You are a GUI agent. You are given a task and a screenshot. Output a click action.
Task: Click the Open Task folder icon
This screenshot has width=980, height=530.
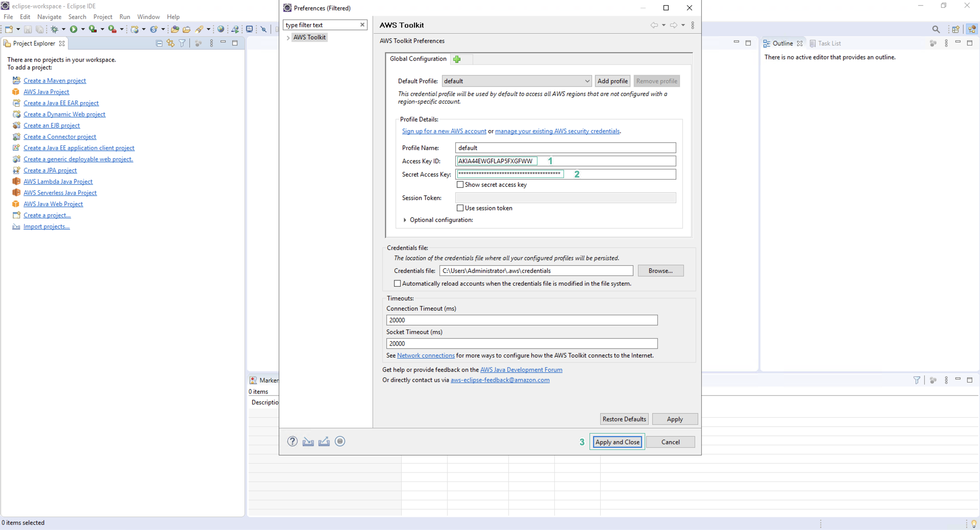pos(187,29)
